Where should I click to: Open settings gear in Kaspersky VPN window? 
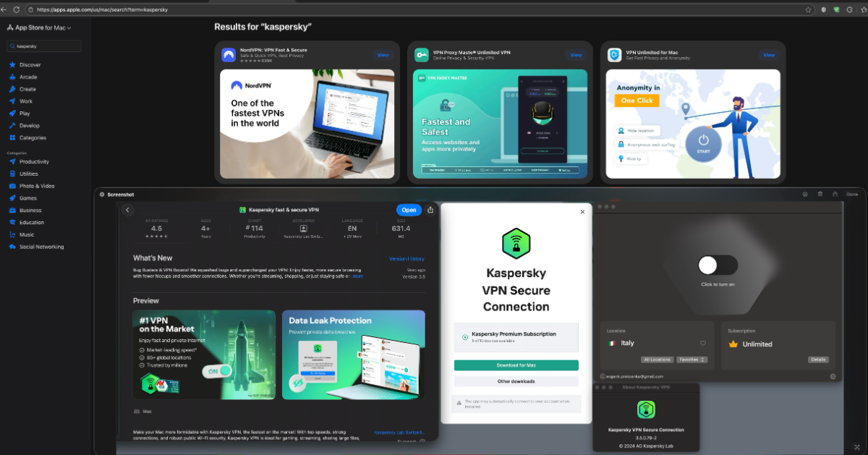coord(833,376)
